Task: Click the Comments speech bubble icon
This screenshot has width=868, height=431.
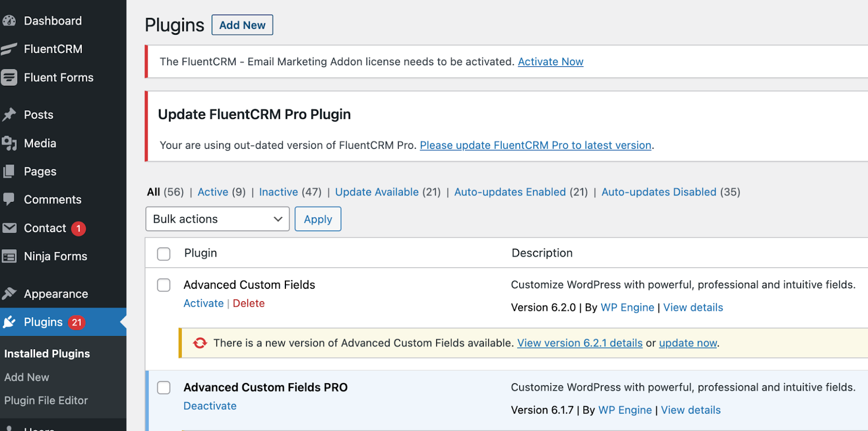Action: pos(9,200)
